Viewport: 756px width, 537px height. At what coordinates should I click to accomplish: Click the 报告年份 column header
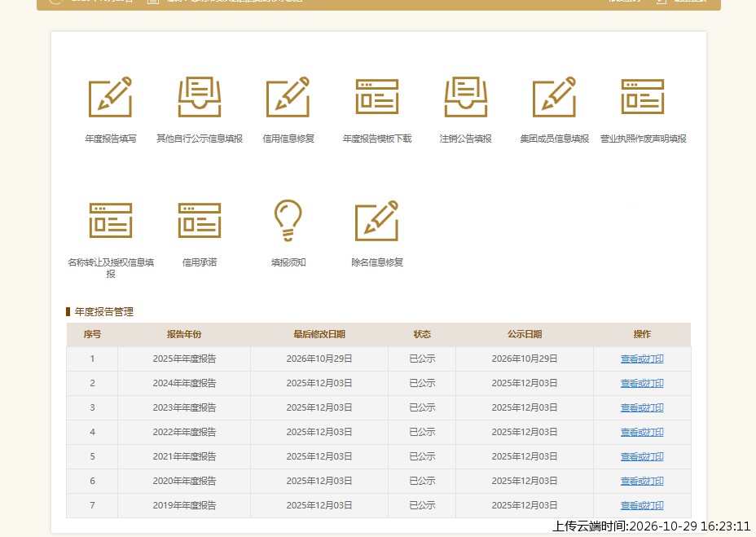click(x=184, y=334)
